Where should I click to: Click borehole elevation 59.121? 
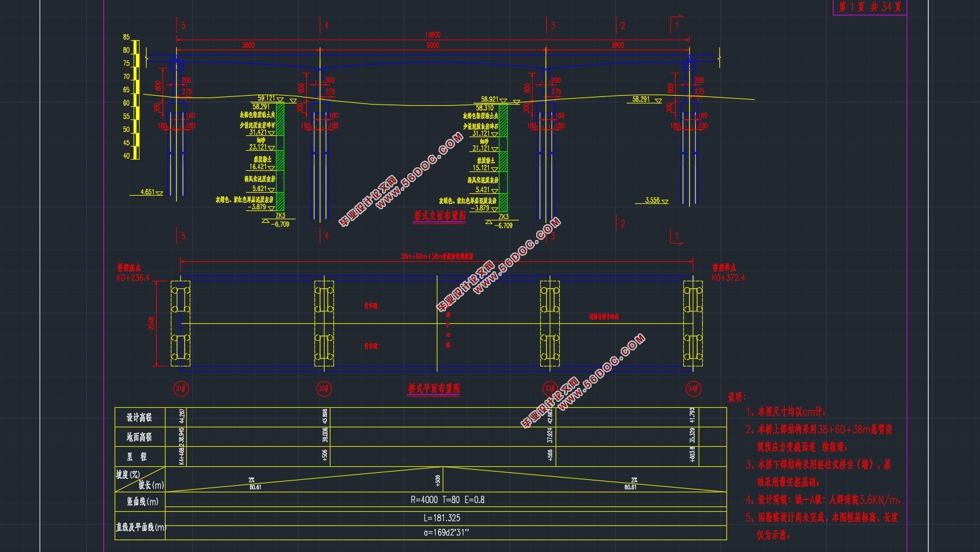tap(266, 98)
